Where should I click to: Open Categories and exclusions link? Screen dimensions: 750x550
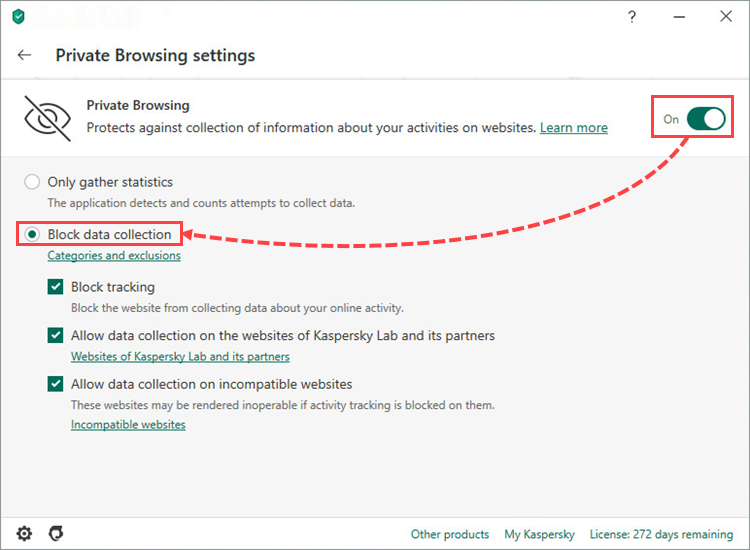click(x=114, y=255)
